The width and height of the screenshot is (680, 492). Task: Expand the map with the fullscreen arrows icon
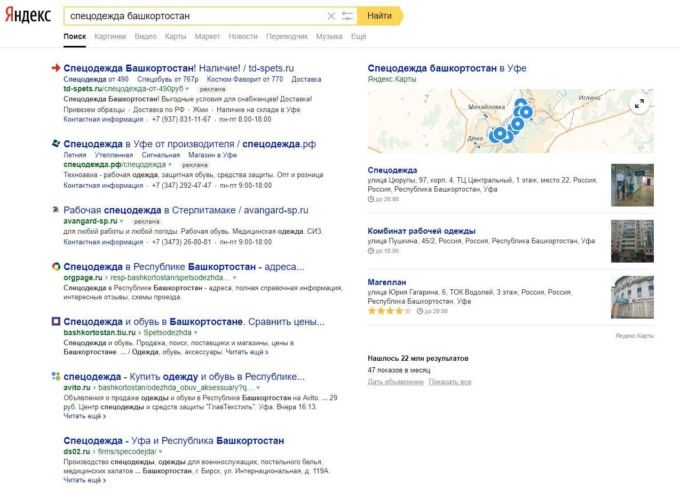(639, 104)
